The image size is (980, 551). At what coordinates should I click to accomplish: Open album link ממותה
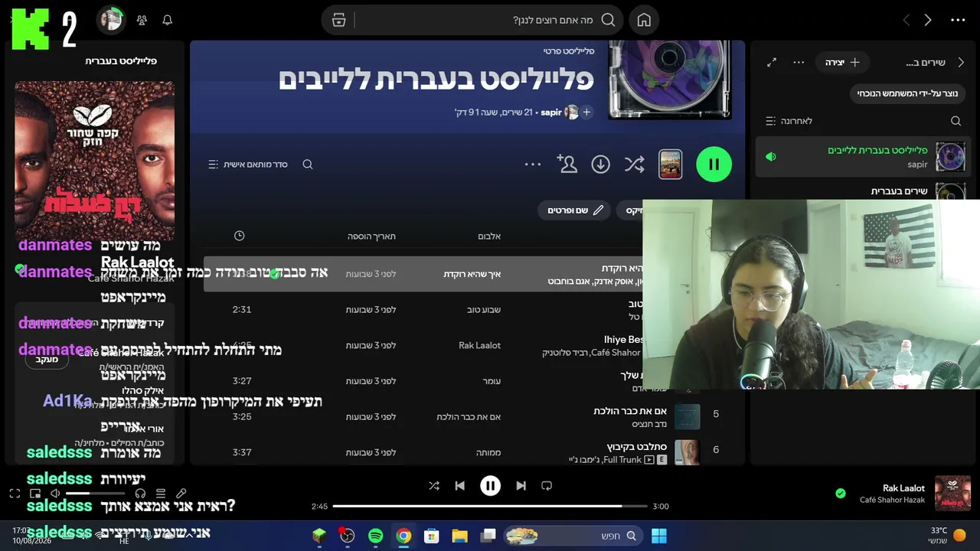coord(488,452)
